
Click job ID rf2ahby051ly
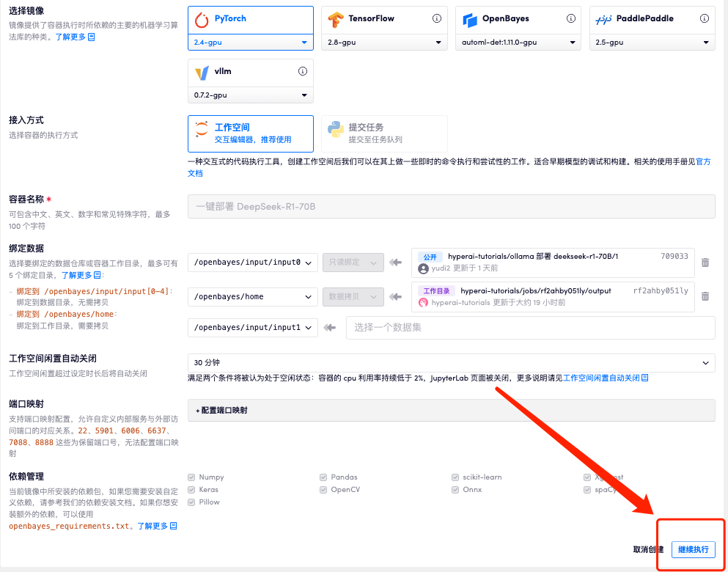[661, 290]
